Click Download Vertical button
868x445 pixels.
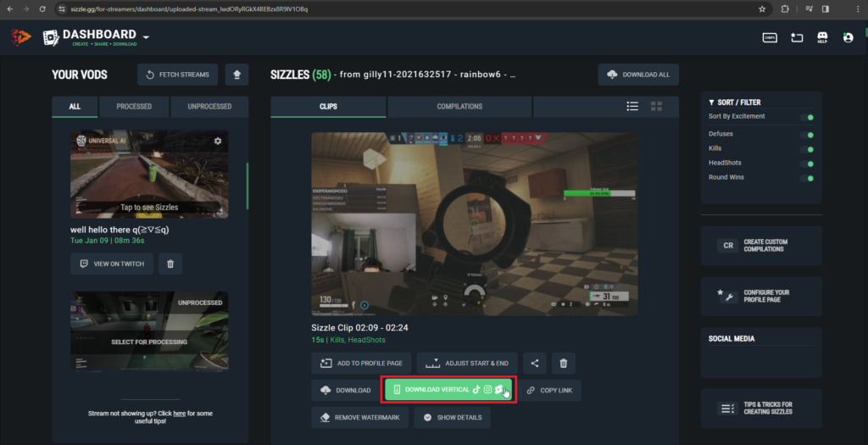pyautogui.click(x=448, y=390)
